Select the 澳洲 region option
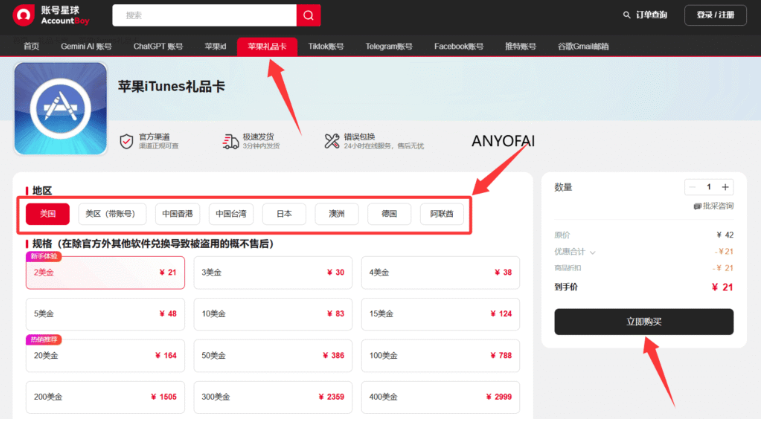766x433 pixels. coord(337,214)
